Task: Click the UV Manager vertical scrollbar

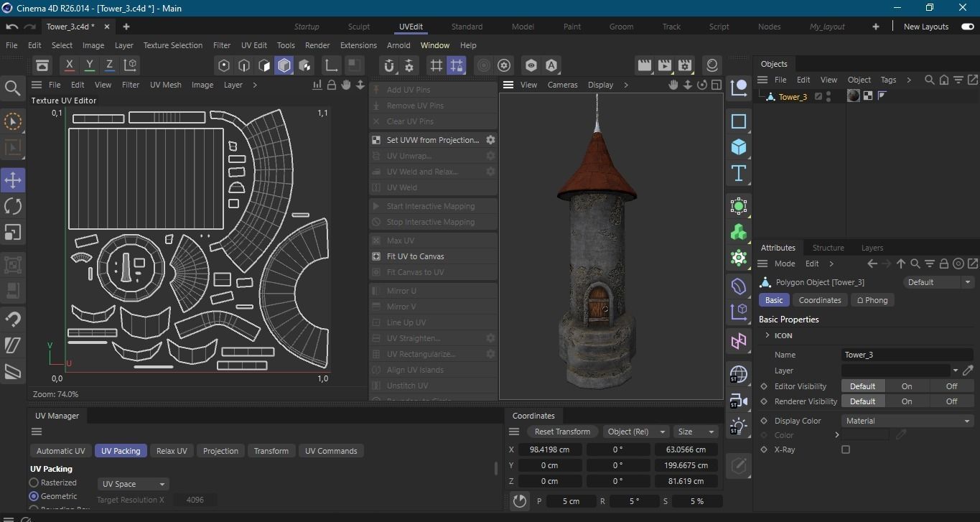Action: tap(496, 468)
